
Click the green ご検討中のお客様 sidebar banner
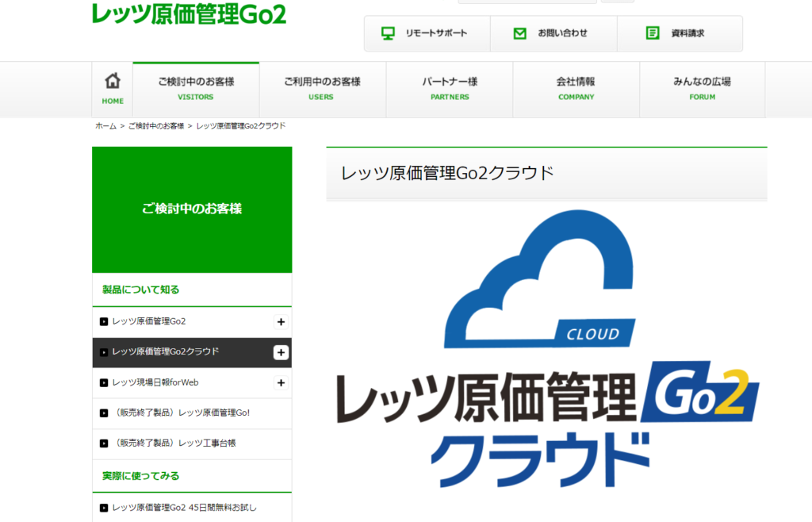[x=192, y=209]
